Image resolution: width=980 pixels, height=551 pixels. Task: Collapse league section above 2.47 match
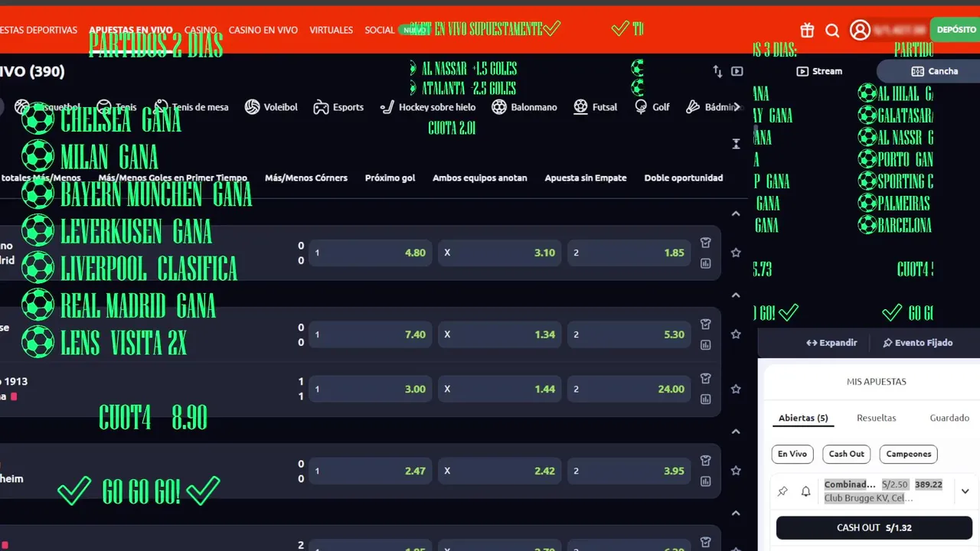click(736, 432)
